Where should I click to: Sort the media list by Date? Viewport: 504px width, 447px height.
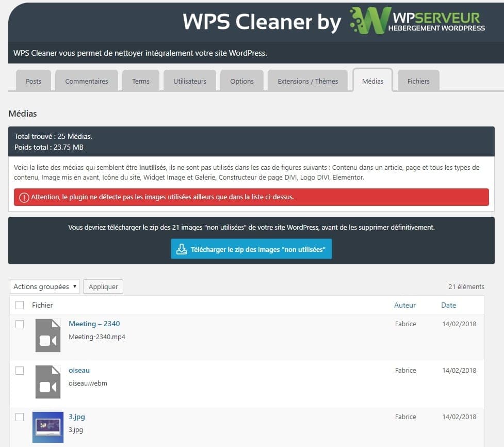[448, 305]
